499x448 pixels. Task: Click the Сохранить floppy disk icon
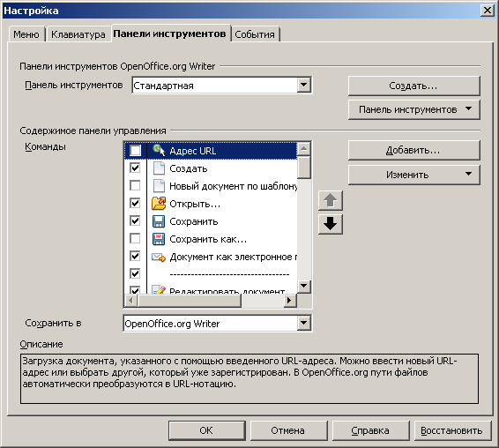pos(159,221)
